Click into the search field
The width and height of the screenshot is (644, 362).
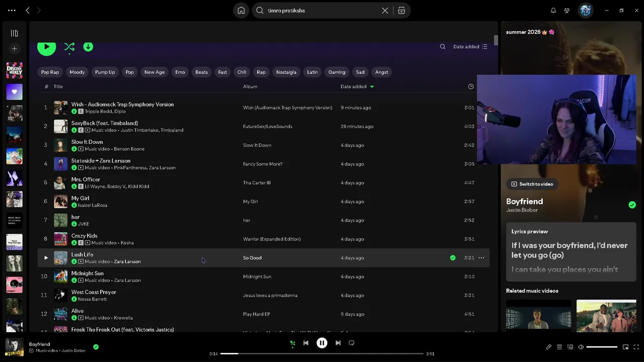(322, 11)
